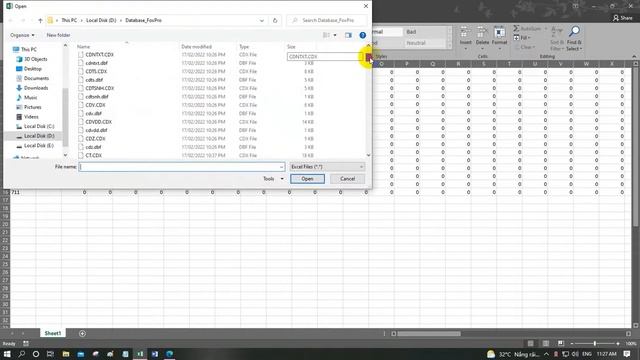
Task: Open Find & Select in Excel ribbon
Action: pos(574,38)
